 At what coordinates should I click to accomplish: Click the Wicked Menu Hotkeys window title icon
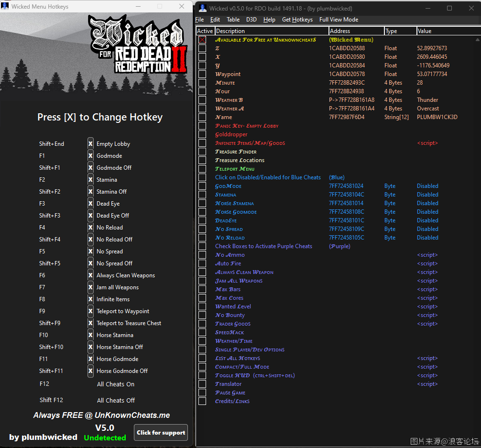coord(5,6)
